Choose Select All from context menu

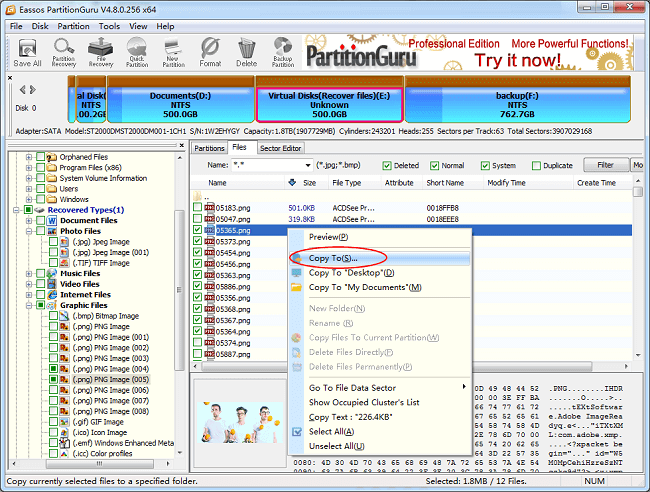pyautogui.click(x=380, y=432)
